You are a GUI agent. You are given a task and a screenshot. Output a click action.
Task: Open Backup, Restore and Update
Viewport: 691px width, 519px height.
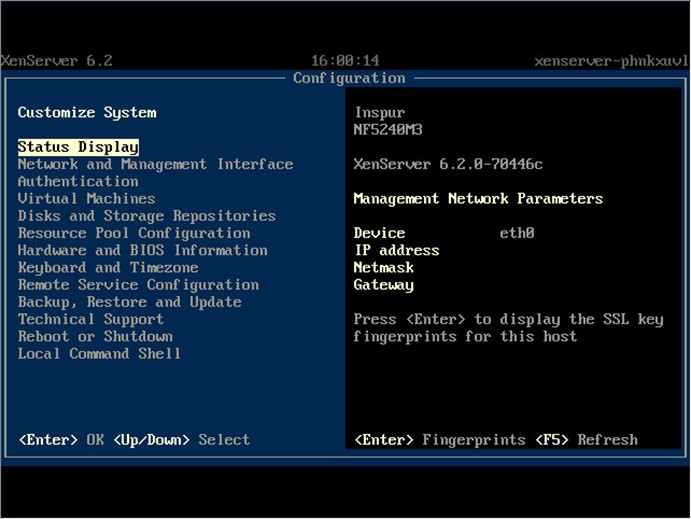coord(129,302)
